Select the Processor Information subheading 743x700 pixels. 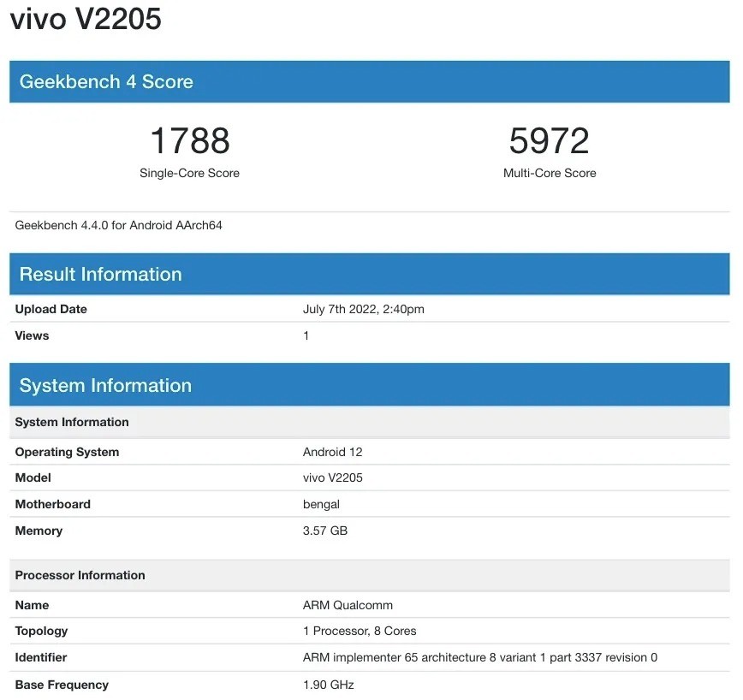coord(80,575)
